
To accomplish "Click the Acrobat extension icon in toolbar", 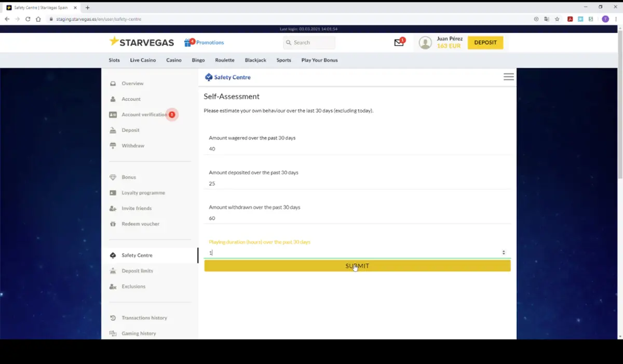I will [570, 19].
